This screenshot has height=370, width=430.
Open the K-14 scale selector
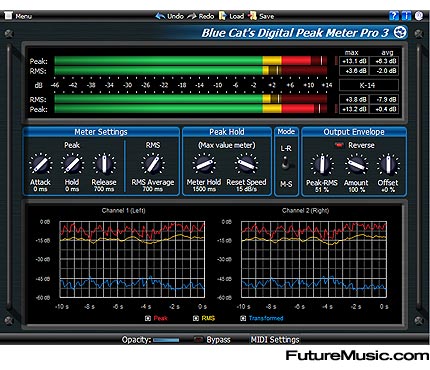point(369,85)
